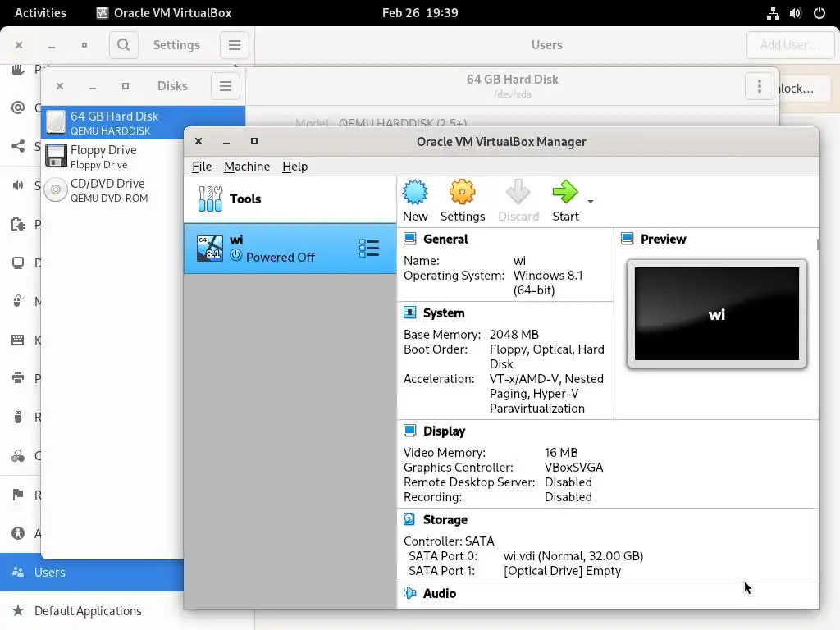Click the [Optical Drive] Empty entry
Image resolution: width=840 pixels, height=630 pixels.
562,571
